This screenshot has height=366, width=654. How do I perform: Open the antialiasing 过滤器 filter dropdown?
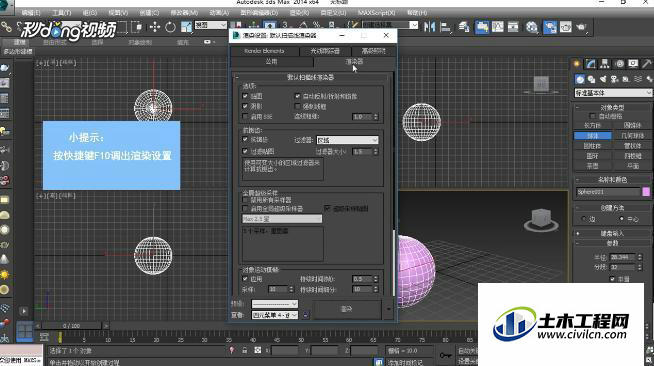pos(347,140)
